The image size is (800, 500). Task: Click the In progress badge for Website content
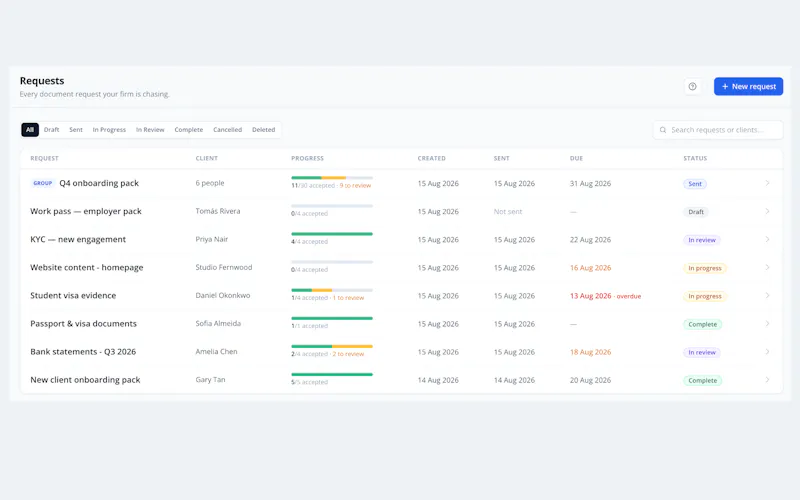click(x=705, y=268)
